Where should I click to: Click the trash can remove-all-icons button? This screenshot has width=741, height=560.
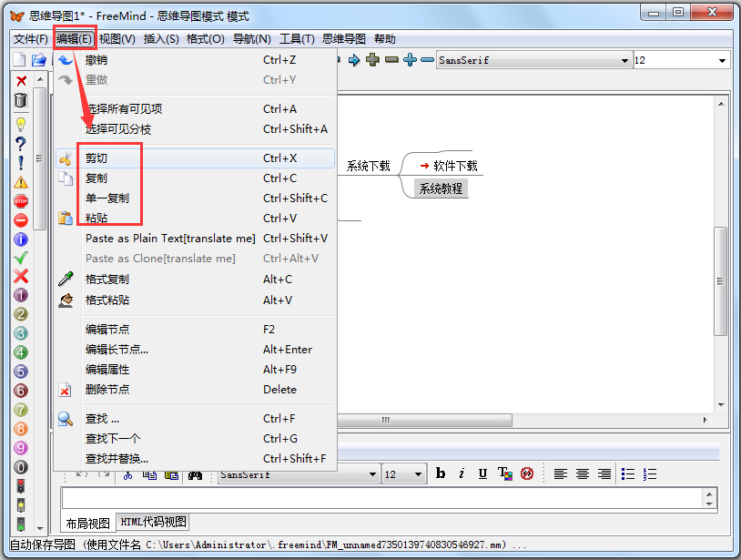(x=21, y=100)
